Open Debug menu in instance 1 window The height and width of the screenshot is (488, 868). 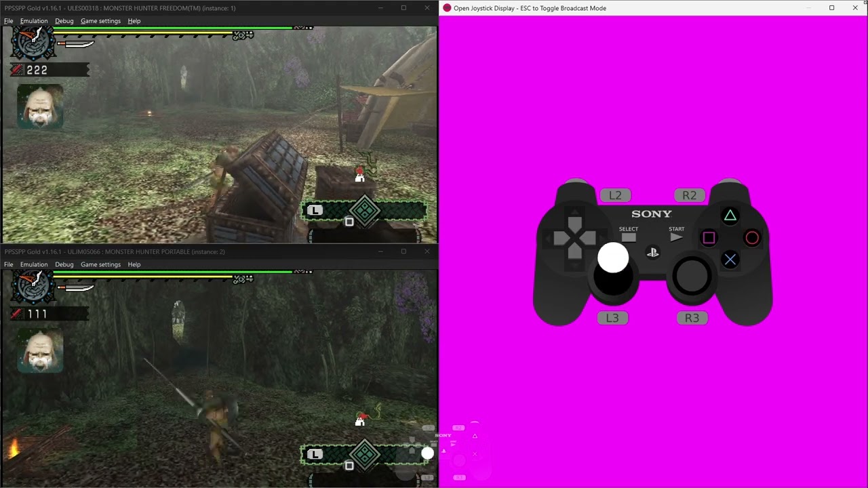click(x=64, y=21)
